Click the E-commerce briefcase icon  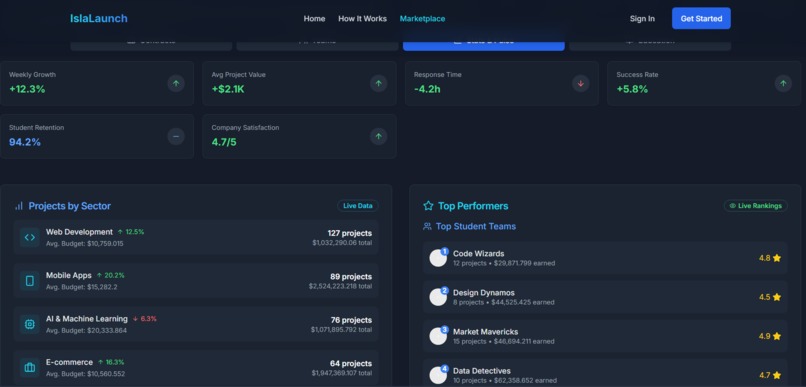pyautogui.click(x=30, y=367)
